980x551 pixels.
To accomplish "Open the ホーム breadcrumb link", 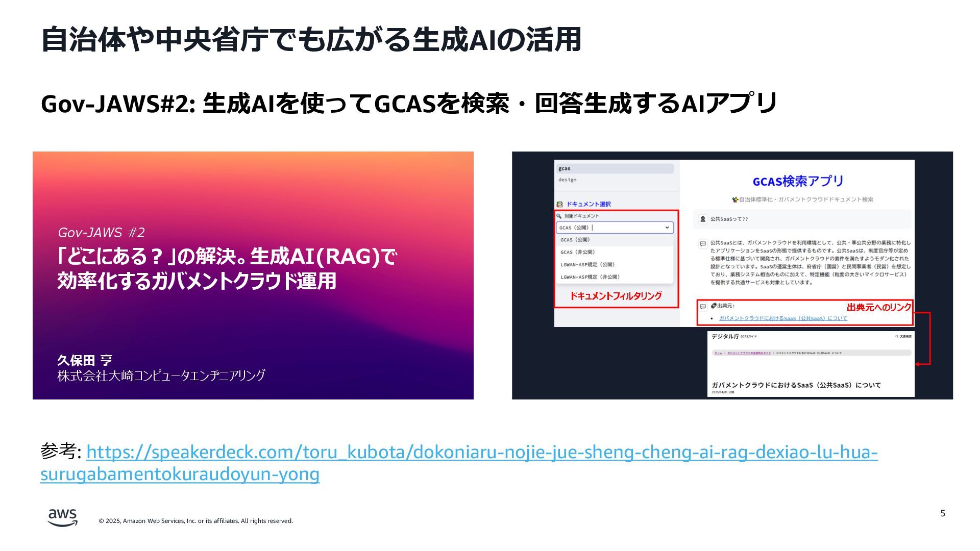I will (718, 353).
